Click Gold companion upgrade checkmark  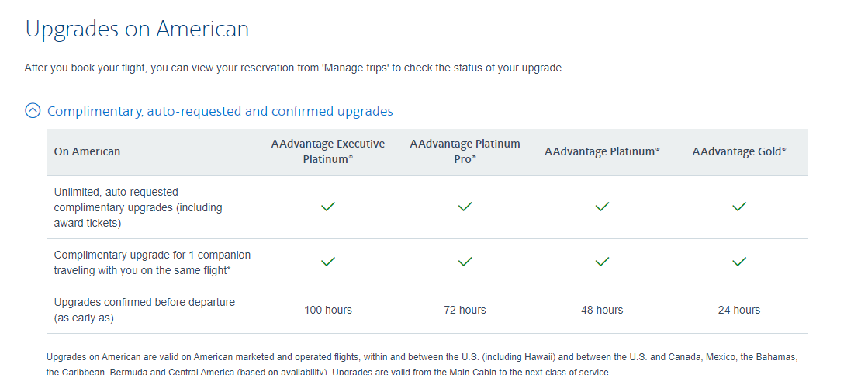point(739,262)
